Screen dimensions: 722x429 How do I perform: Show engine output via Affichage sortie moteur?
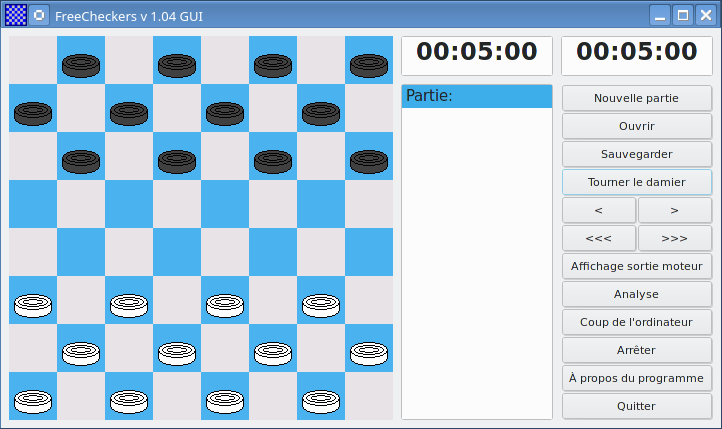[x=636, y=266]
